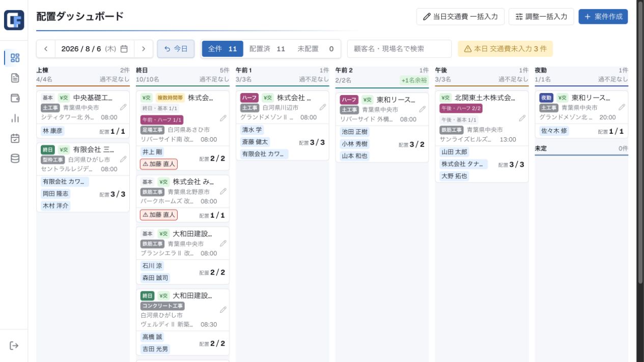Screen dimensions: 644x362
Task: Open the dashboard icon in sidebar
Action: (15, 57)
